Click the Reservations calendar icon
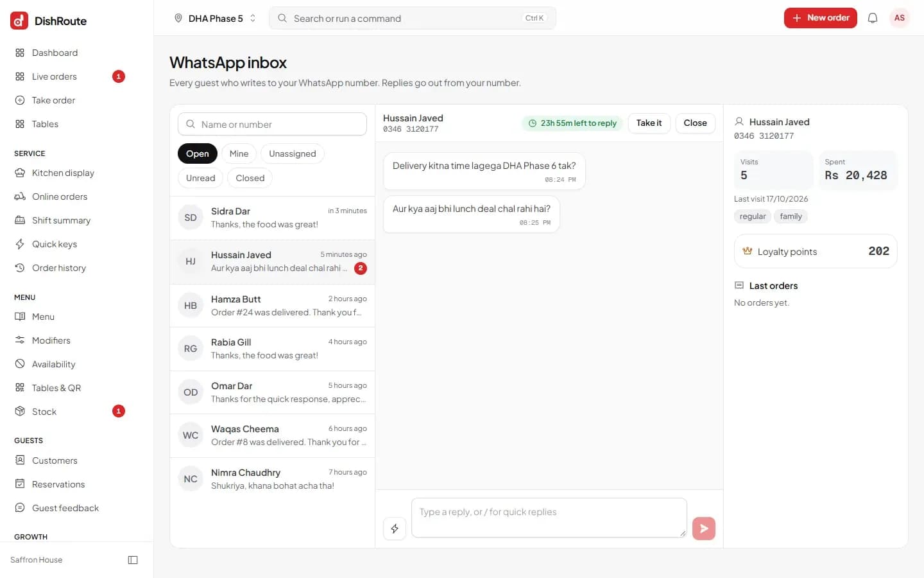Screen dimensions: 924x578 tap(20, 484)
